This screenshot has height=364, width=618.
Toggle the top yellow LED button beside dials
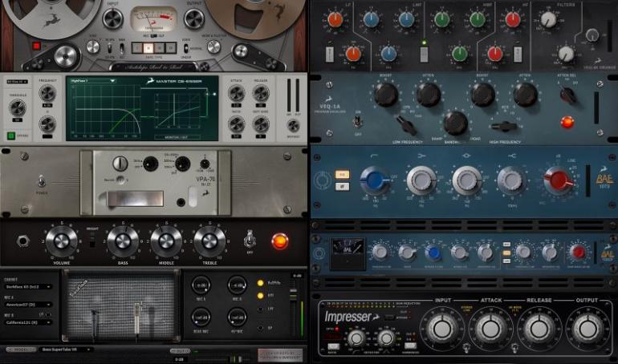tap(260, 283)
